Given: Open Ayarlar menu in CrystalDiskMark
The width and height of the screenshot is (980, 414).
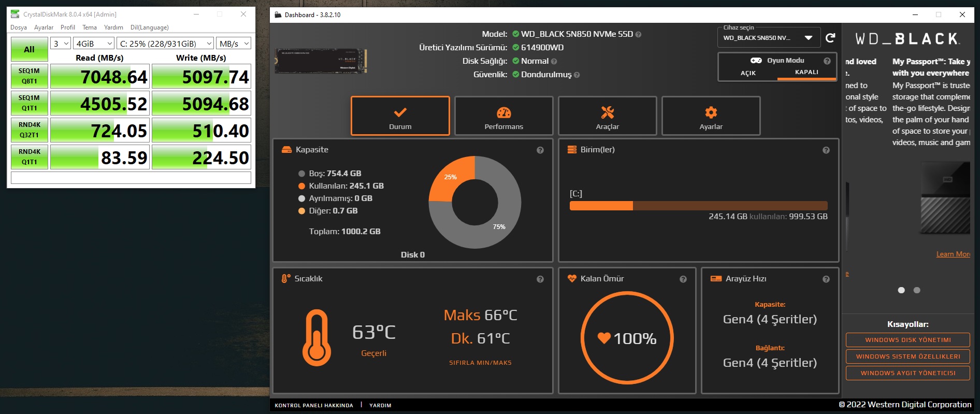Looking at the screenshot, I should tap(44, 27).
